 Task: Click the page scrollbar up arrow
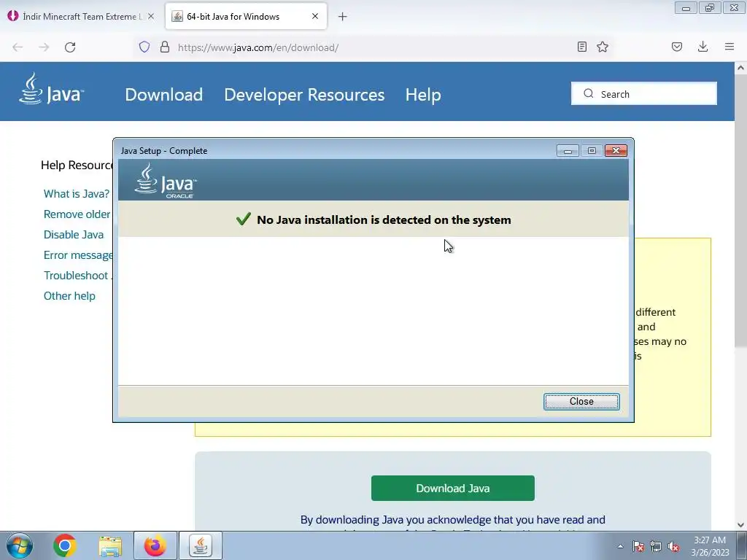pos(740,68)
